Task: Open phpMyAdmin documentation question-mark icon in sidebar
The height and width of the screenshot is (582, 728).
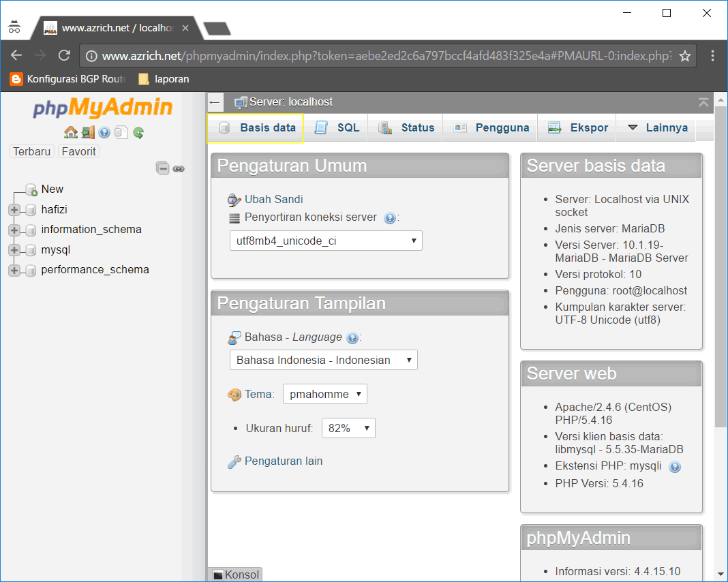Action: coord(104,132)
